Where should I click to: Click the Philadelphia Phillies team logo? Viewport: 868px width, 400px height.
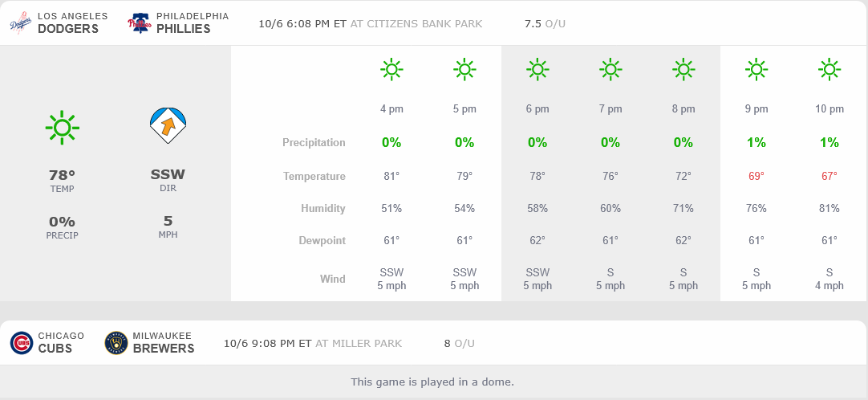click(140, 22)
